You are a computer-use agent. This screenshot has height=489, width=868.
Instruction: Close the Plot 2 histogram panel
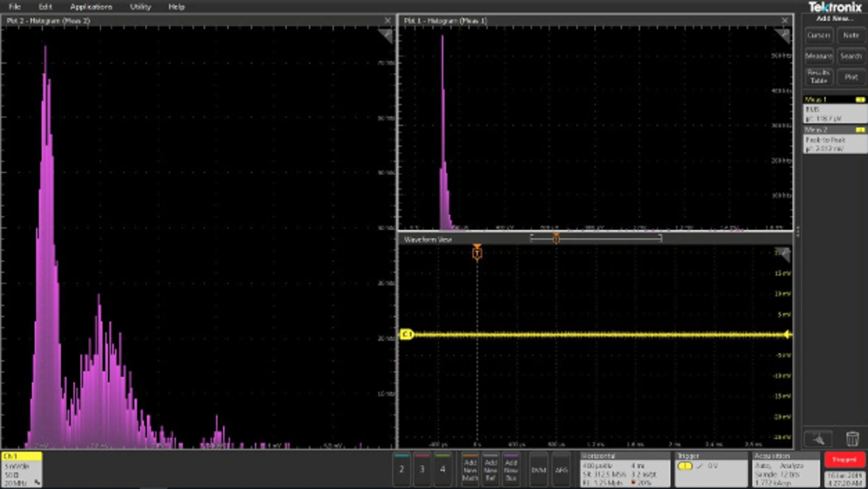(x=387, y=21)
